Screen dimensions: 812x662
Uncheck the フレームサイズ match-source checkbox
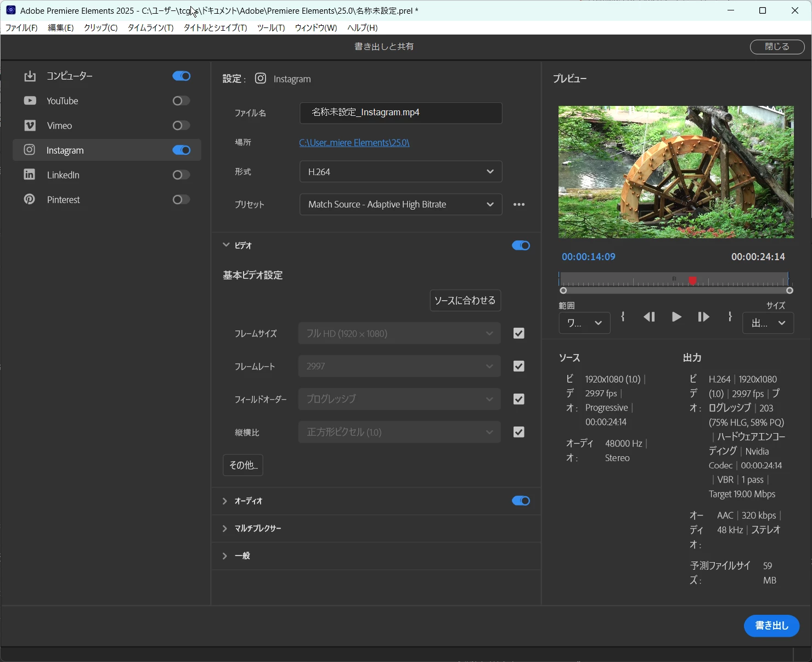(518, 333)
